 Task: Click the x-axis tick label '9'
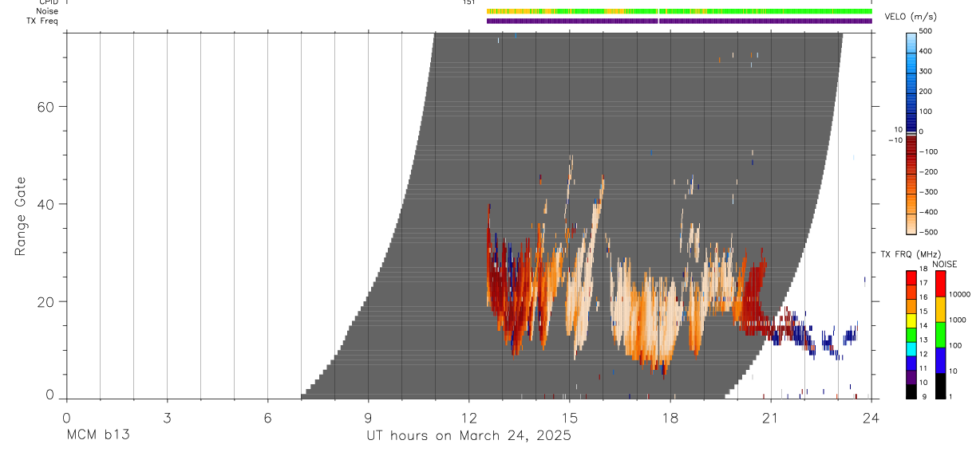tap(368, 417)
